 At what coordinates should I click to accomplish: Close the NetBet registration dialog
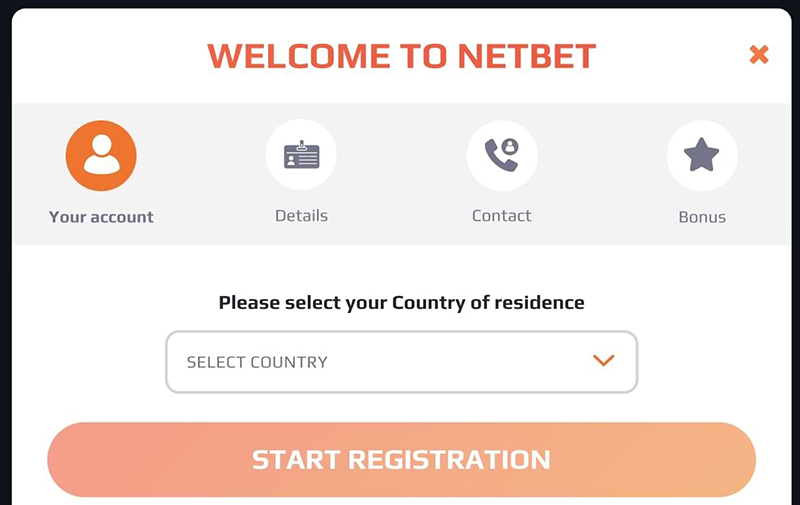tap(759, 54)
